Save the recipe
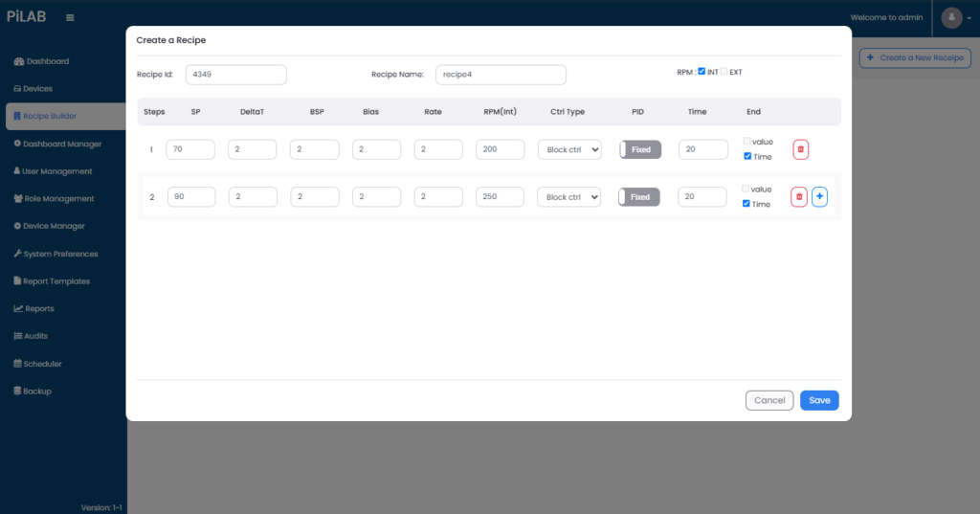 pyautogui.click(x=819, y=400)
